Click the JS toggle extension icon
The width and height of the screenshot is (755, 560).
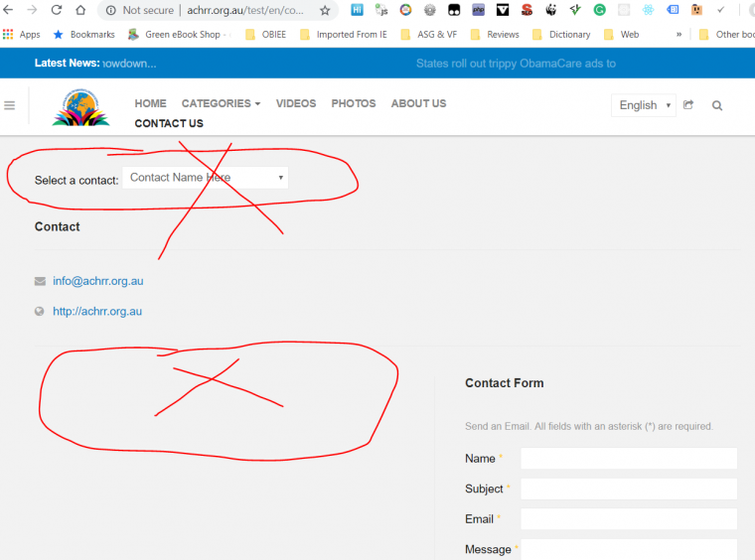pyautogui.click(x=381, y=10)
